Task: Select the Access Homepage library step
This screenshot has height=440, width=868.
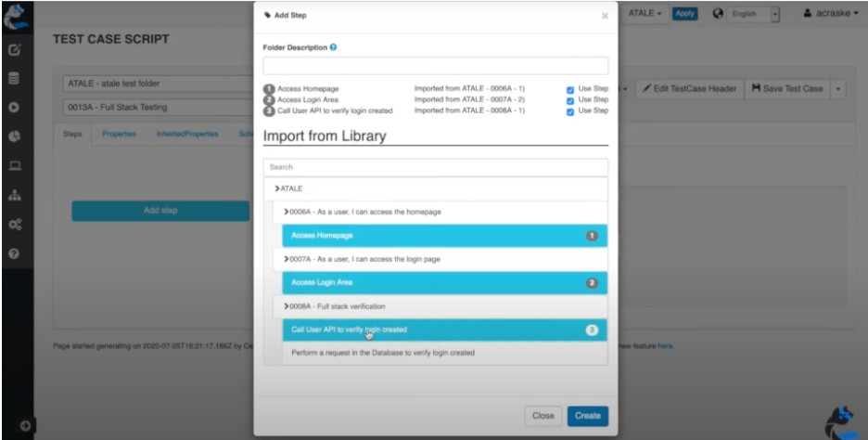Action: [444, 236]
